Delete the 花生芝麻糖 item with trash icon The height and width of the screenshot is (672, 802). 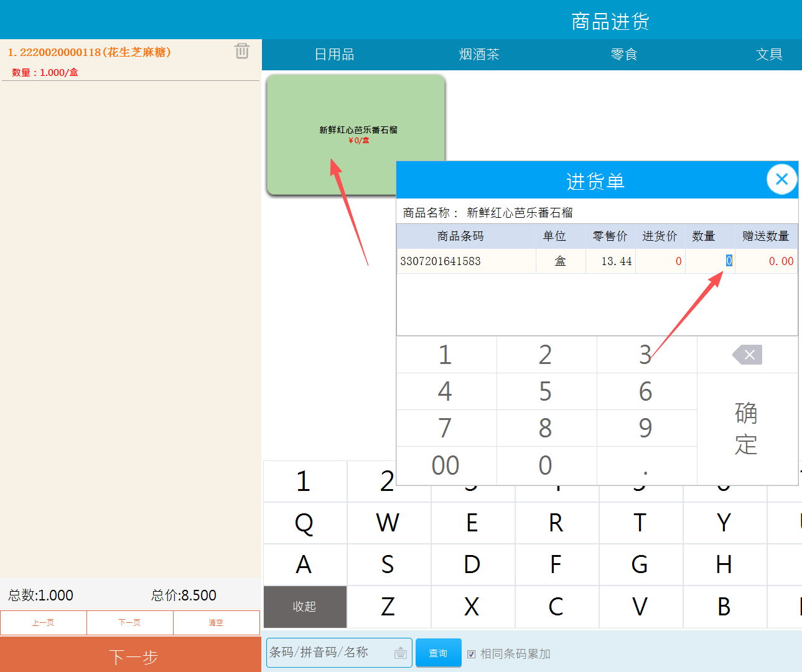click(242, 51)
